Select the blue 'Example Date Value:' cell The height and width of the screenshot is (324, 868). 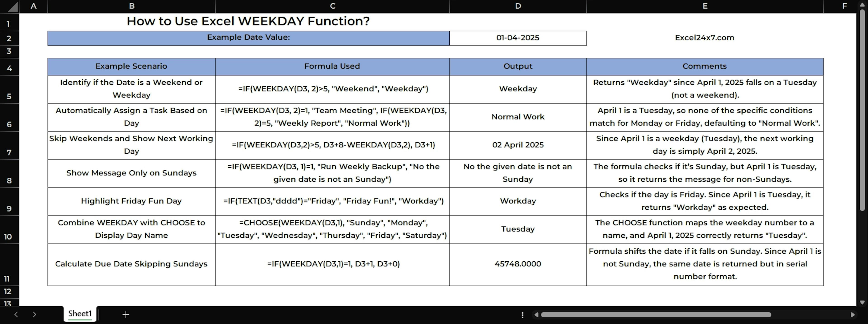coord(248,38)
